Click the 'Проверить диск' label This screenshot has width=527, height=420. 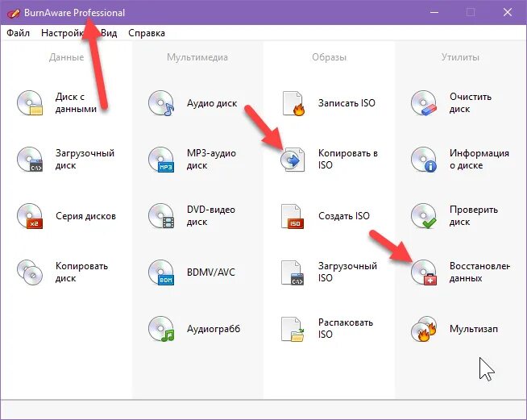tap(474, 215)
